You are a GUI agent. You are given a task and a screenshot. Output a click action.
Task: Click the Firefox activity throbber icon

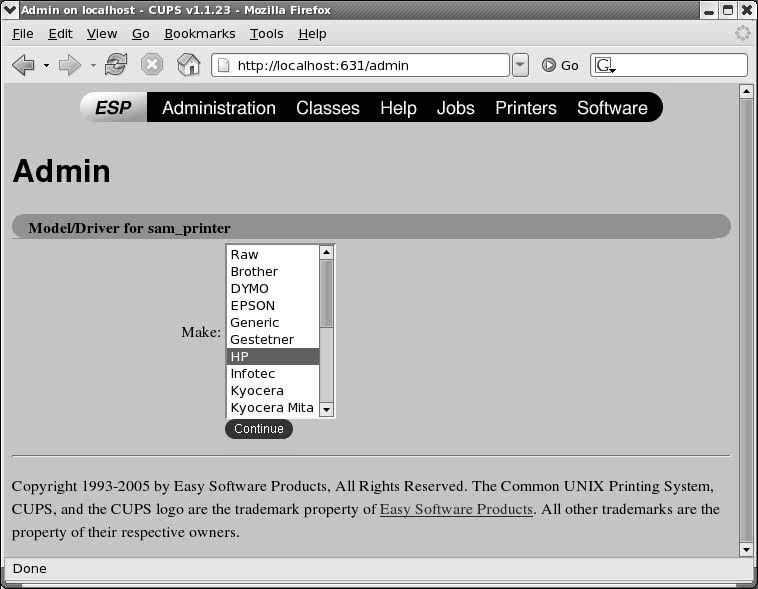[x=743, y=33]
